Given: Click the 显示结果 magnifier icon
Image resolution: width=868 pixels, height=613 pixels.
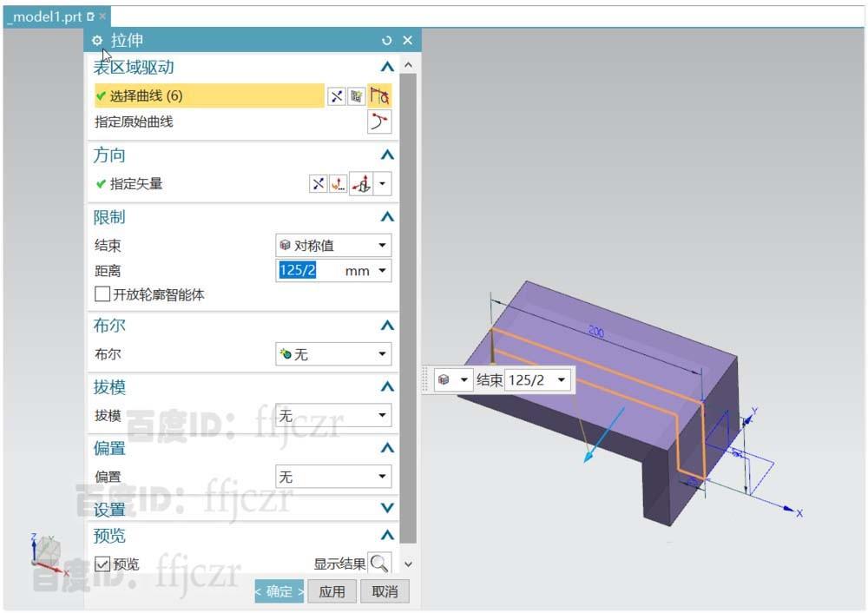Looking at the screenshot, I should pyautogui.click(x=379, y=563).
